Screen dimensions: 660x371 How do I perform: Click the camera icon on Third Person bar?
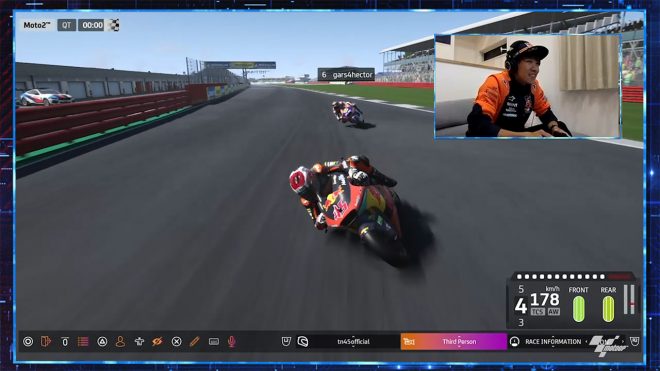point(409,342)
